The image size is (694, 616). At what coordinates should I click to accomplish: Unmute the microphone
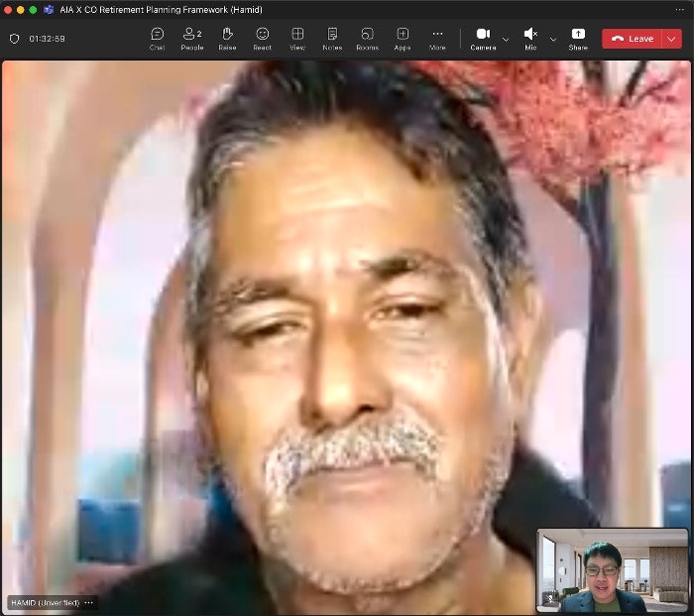point(530,39)
